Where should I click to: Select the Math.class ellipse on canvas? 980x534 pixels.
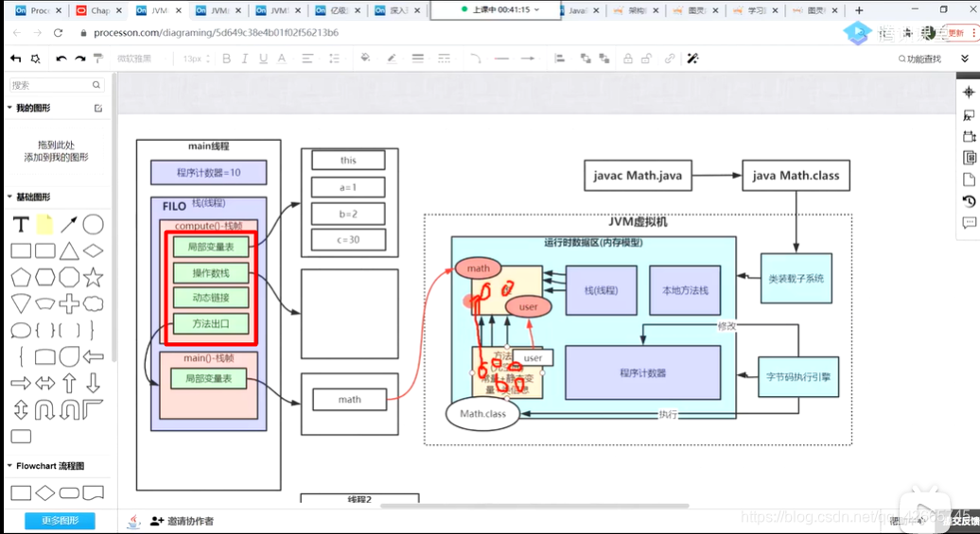click(482, 413)
